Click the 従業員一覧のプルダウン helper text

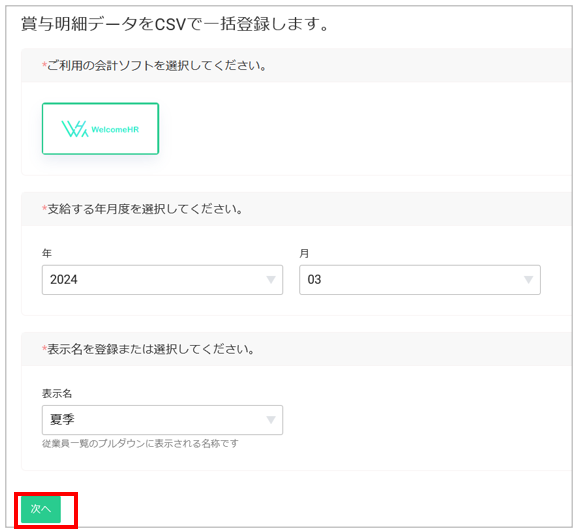point(140,443)
